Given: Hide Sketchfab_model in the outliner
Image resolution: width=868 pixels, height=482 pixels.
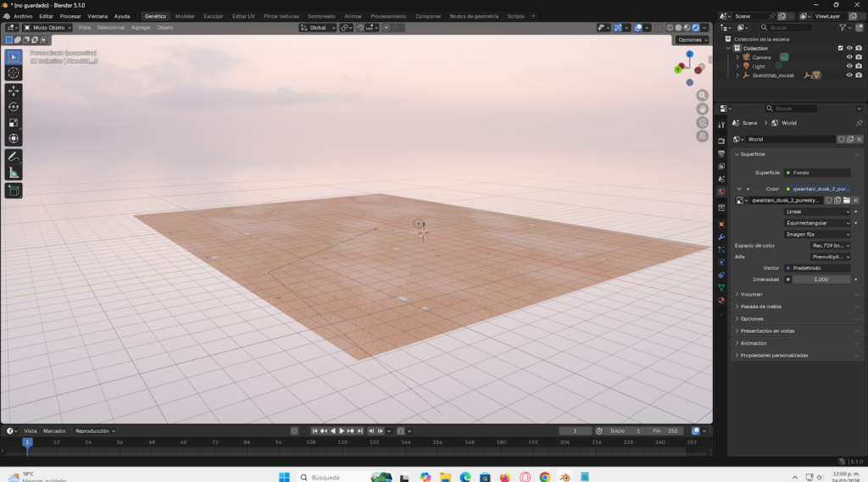Looking at the screenshot, I should pyautogui.click(x=849, y=75).
